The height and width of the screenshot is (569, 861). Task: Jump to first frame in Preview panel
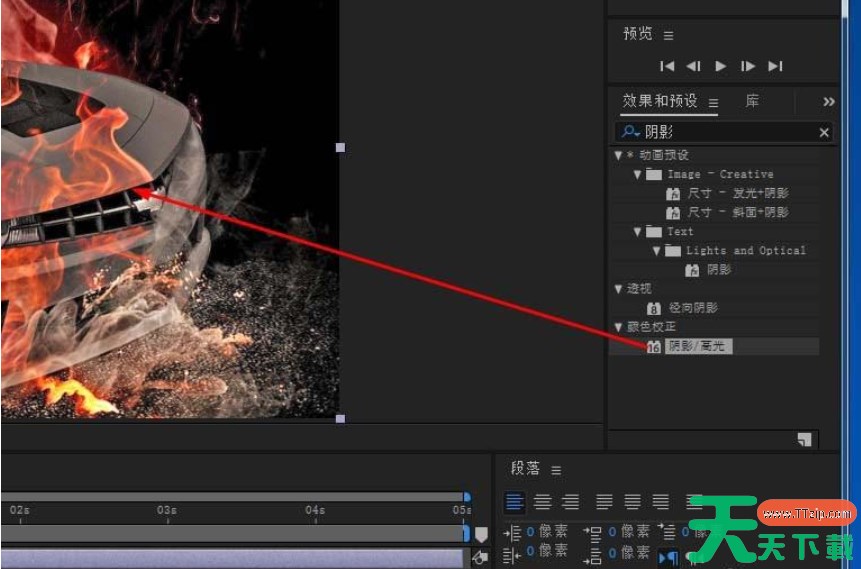[667, 66]
